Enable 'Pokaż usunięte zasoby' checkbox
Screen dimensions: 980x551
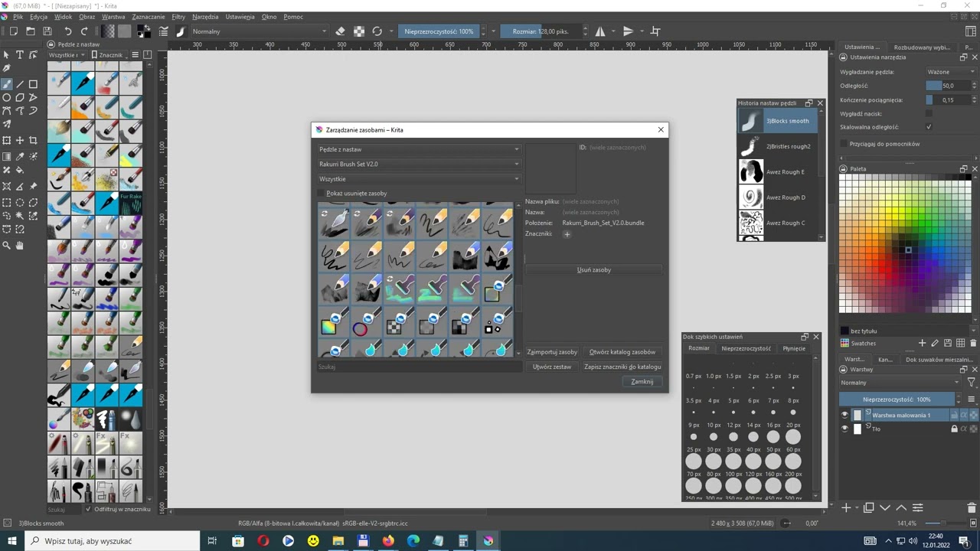322,194
